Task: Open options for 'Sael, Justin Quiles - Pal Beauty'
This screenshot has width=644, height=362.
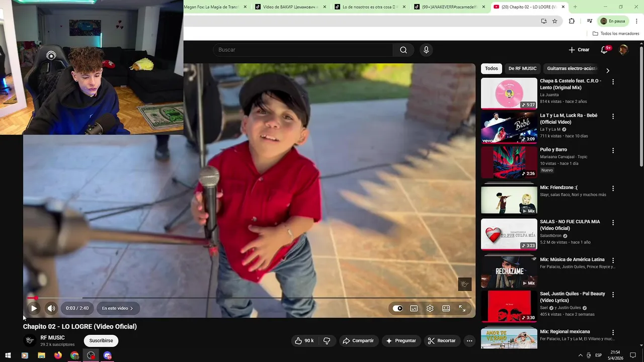Action: (x=613, y=295)
